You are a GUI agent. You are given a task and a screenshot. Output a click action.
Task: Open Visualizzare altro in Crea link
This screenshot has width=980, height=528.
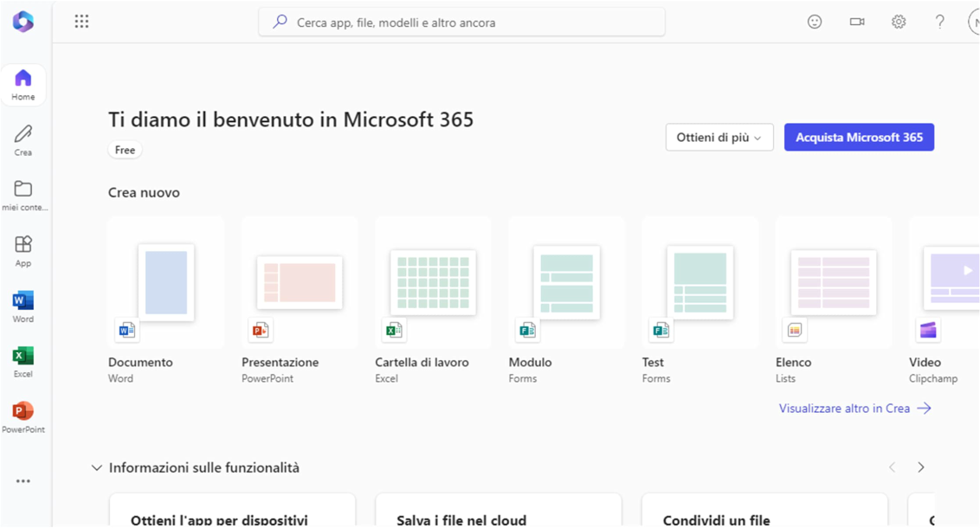[x=855, y=408]
